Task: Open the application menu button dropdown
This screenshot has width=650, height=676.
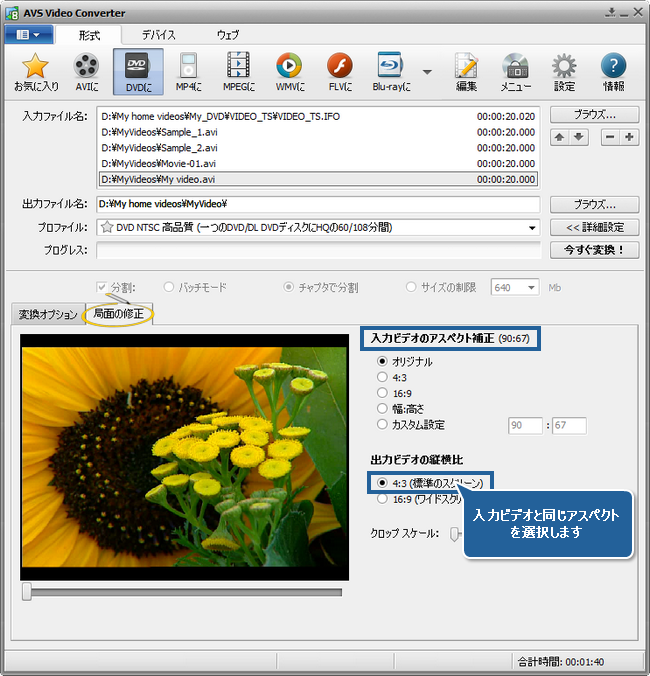Action: (x=28, y=34)
